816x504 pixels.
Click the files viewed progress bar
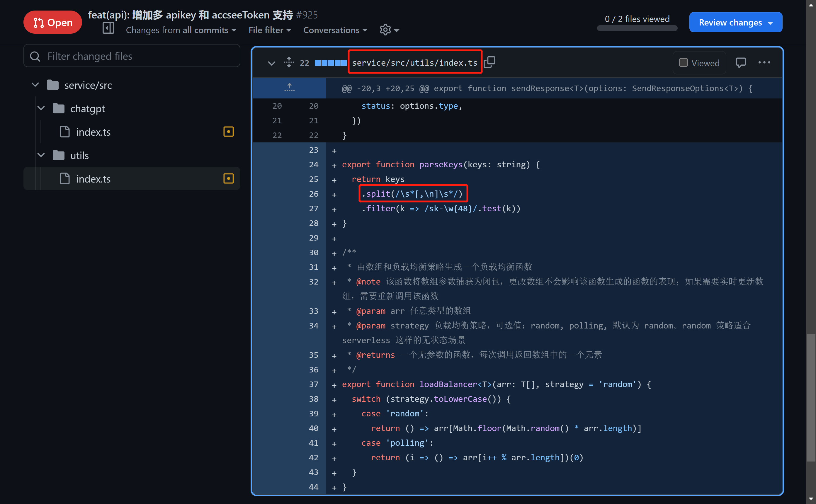(x=637, y=28)
